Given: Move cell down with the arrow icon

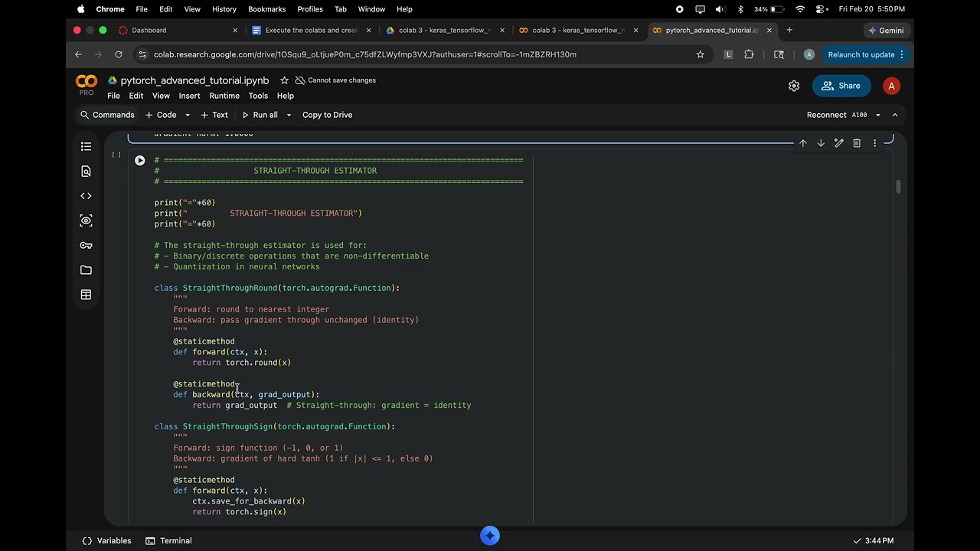Looking at the screenshot, I should click(821, 143).
